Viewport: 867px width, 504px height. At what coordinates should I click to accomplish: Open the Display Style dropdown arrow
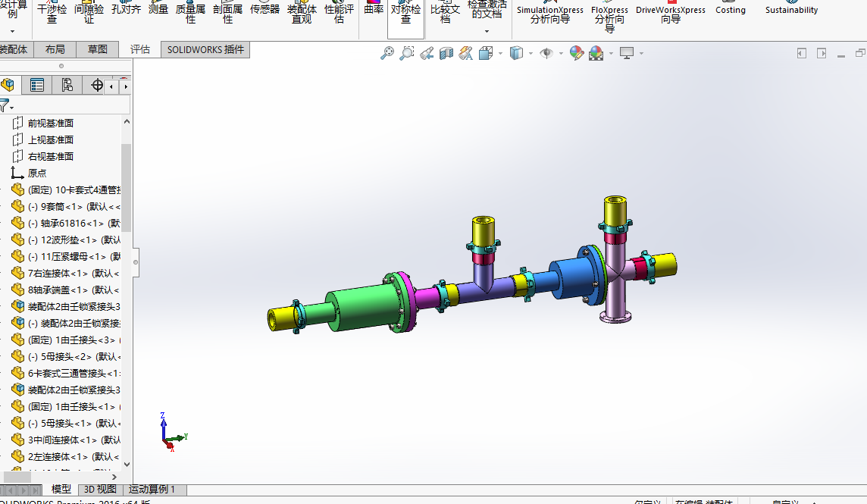click(531, 54)
